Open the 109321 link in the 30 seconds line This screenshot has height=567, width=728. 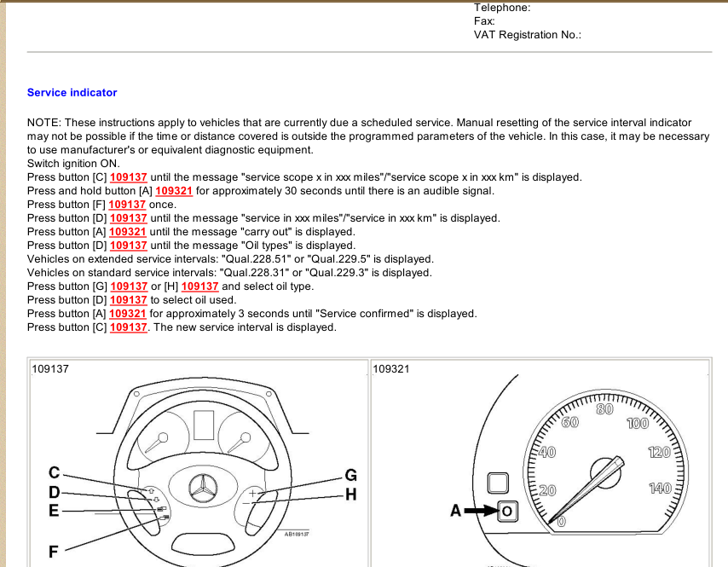pos(174,191)
